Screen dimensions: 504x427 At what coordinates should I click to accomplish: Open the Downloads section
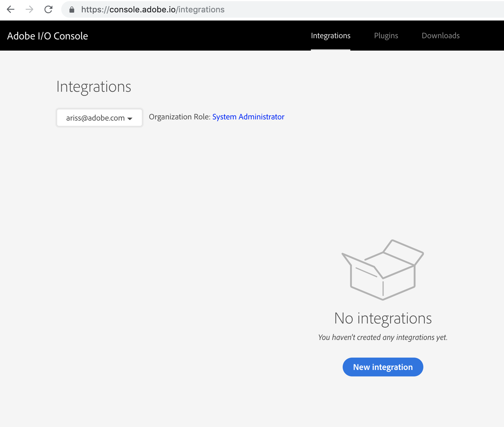tap(441, 36)
